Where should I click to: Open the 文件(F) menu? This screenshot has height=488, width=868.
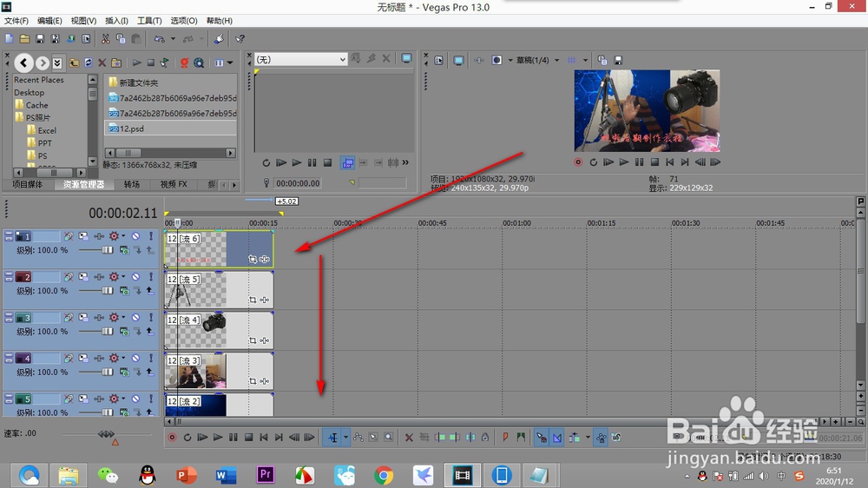click(16, 21)
